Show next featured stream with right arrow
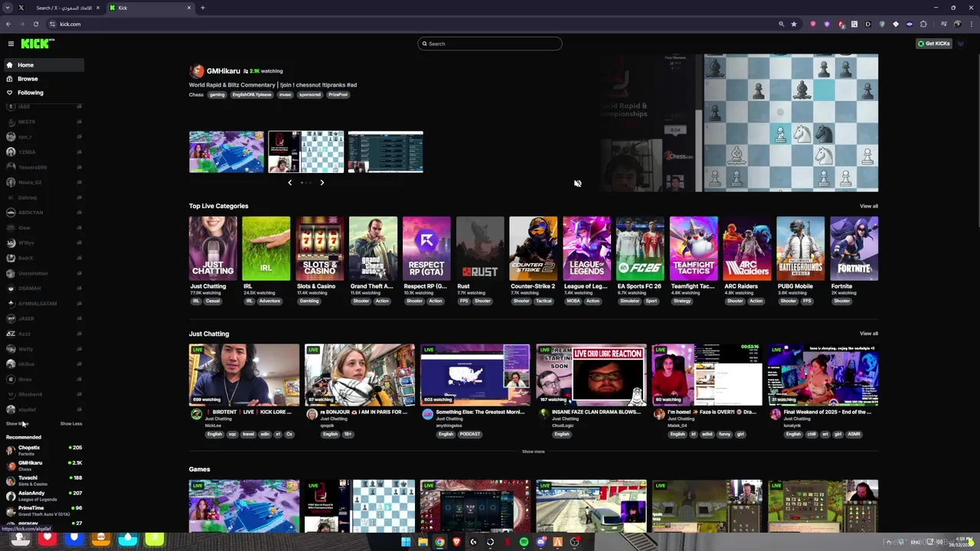The image size is (980, 551). [x=322, y=183]
